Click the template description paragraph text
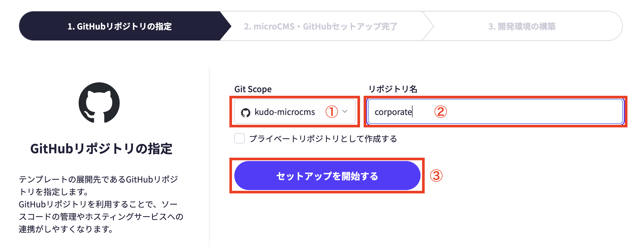The image size is (644, 247). [101, 204]
